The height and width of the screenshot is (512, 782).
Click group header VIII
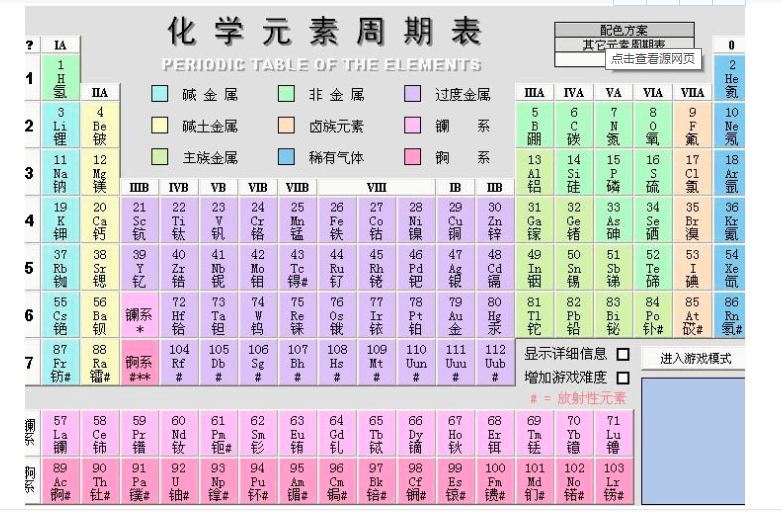click(376, 187)
